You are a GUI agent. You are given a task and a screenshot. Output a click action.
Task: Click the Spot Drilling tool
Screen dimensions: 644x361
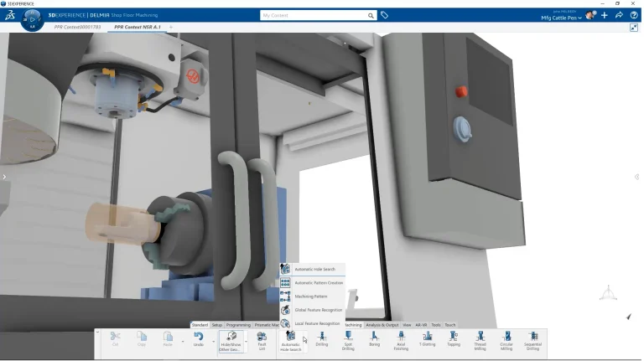(348, 337)
